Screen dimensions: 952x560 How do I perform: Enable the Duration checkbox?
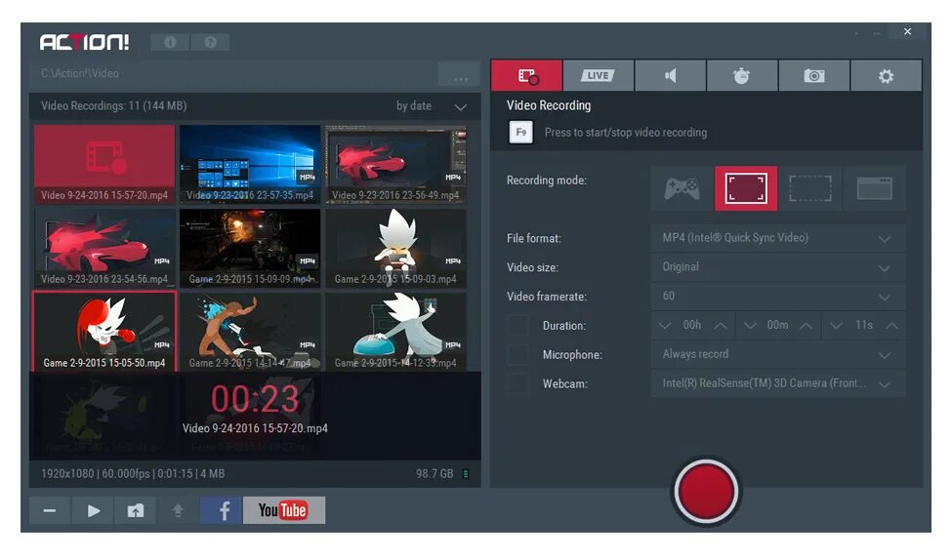(x=517, y=325)
